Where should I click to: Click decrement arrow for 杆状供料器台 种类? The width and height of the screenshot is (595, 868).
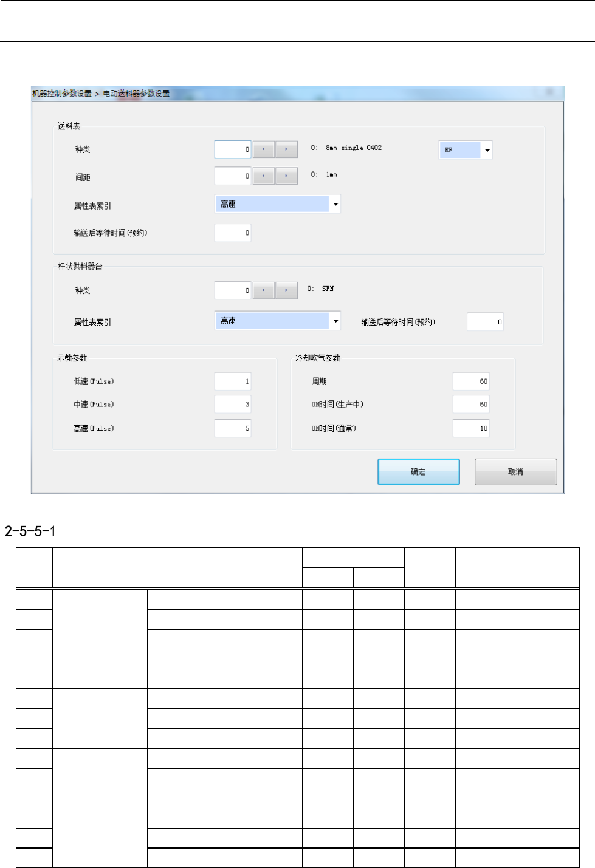[264, 290]
